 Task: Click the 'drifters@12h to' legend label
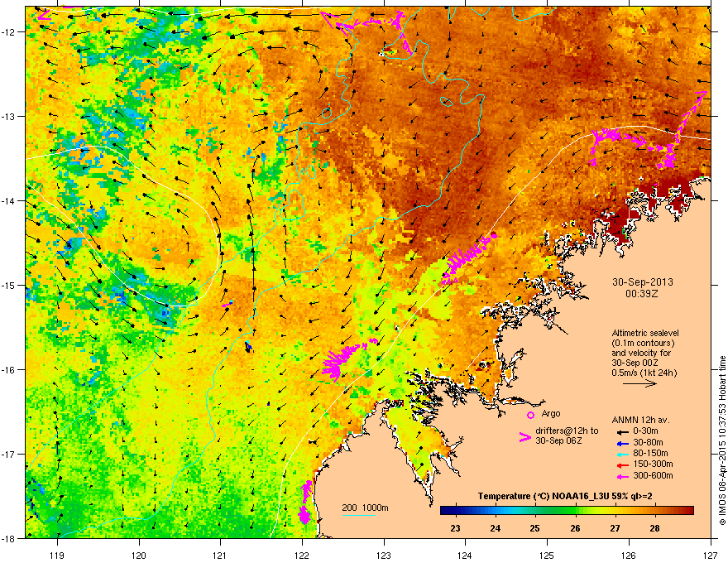click(x=567, y=431)
